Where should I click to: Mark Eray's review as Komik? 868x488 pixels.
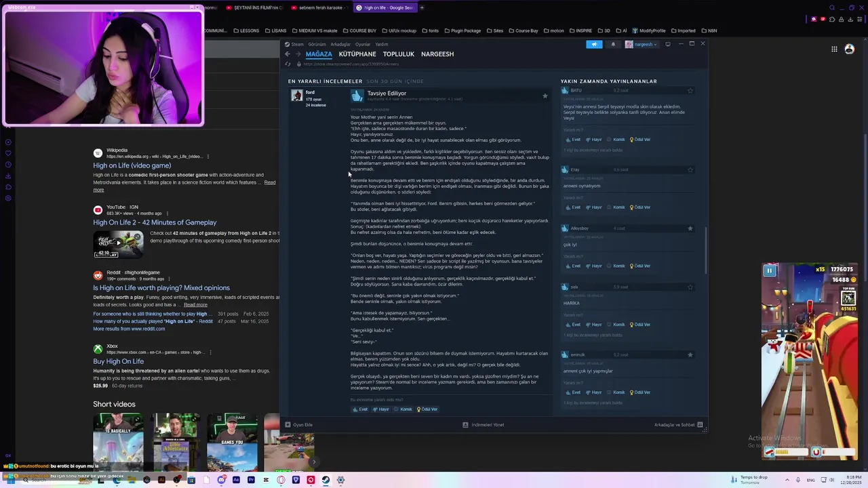coord(616,207)
